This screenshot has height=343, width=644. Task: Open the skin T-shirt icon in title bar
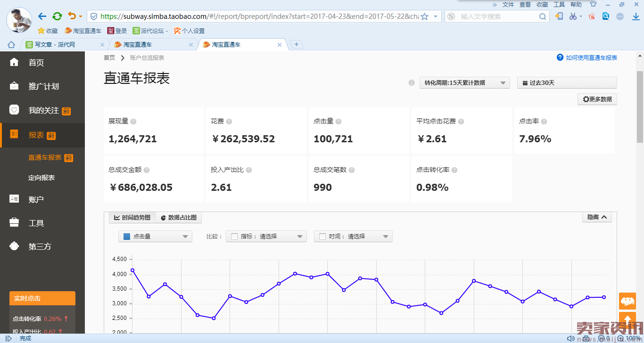(x=593, y=4)
